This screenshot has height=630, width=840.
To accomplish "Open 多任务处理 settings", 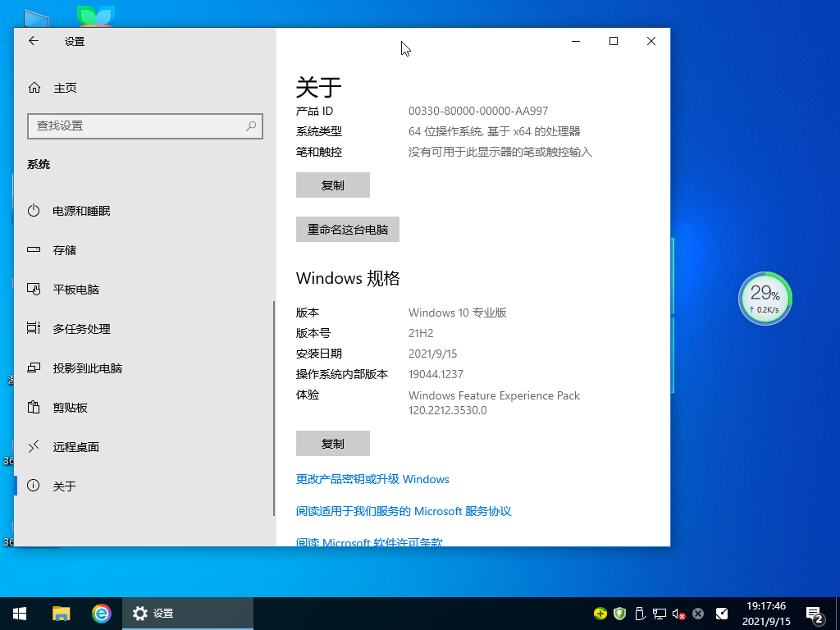I will click(x=81, y=329).
